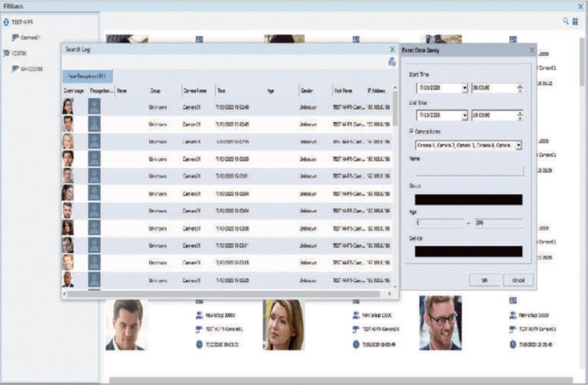The height and width of the screenshot is (385, 588).
Task: Click the ID card icon above the dark-suit man's details
Action: point(199,301)
